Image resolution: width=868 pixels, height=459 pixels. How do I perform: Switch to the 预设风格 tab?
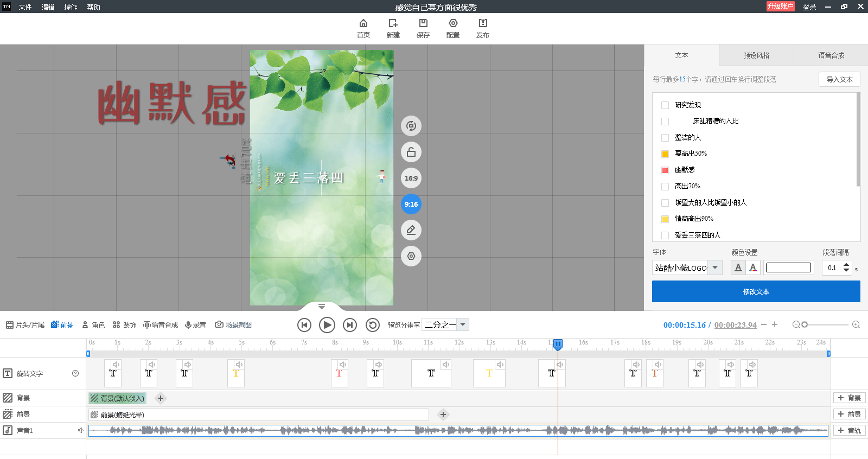click(x=757, y=55)
